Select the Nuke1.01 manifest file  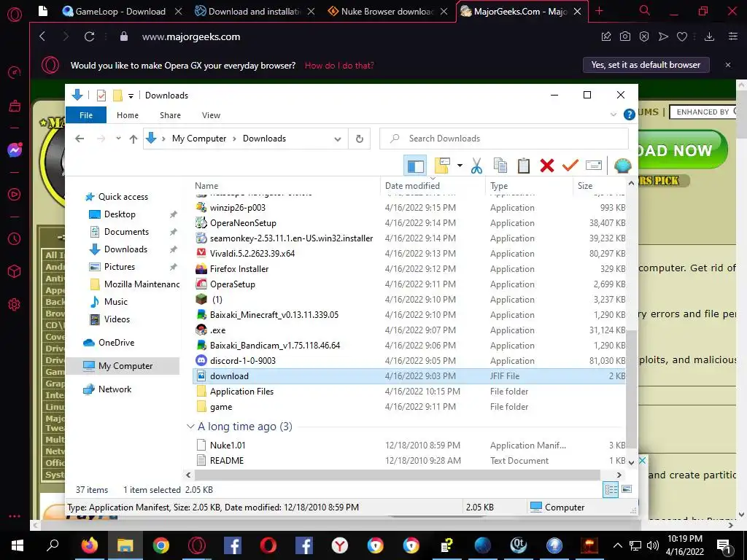tap(228, 446)
